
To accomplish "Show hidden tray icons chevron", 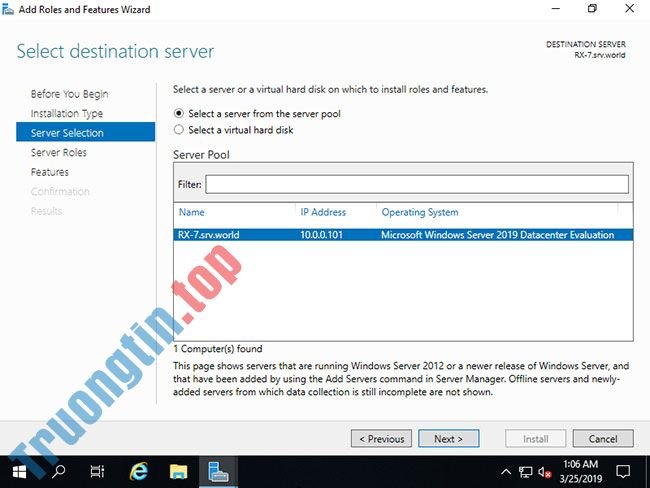I will click(x=506, y=472).
